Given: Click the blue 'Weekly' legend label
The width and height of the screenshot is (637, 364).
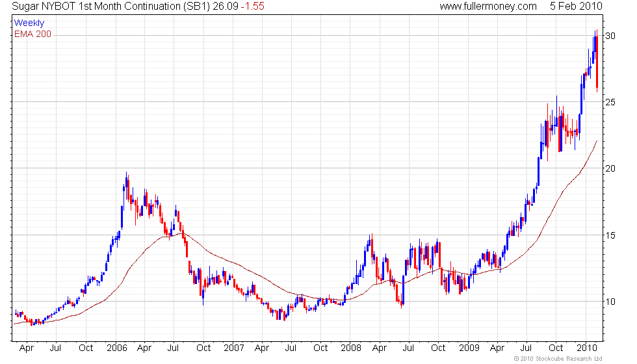Looking at the screenshot, I should tap(29, 23).
